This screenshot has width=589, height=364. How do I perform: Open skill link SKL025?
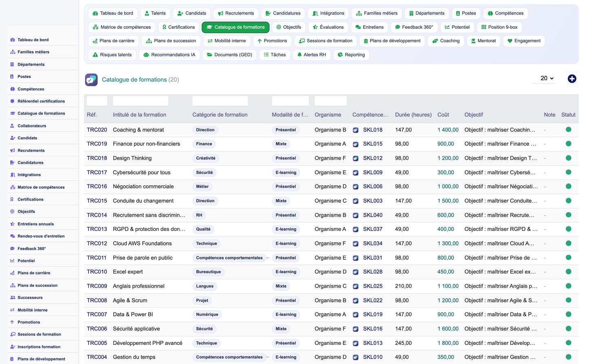pyautogui.click(x=373, y=286)
